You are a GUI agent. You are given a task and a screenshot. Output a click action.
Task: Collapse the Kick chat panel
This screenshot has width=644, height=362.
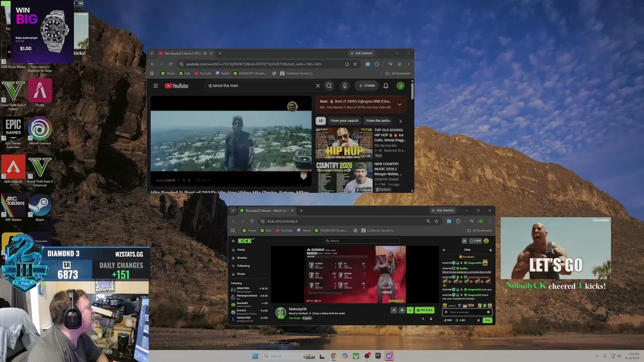pos(444,250)
